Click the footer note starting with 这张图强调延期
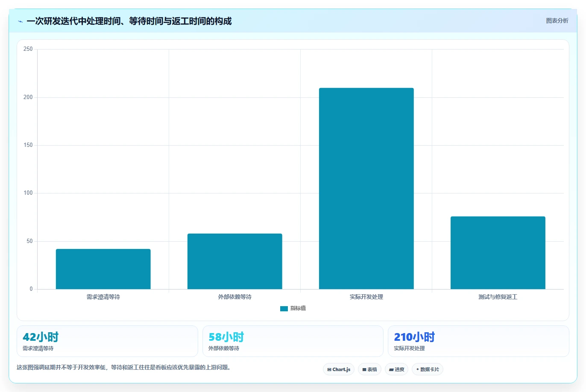This screenshot has height=392, width=586. pos(124,367)
